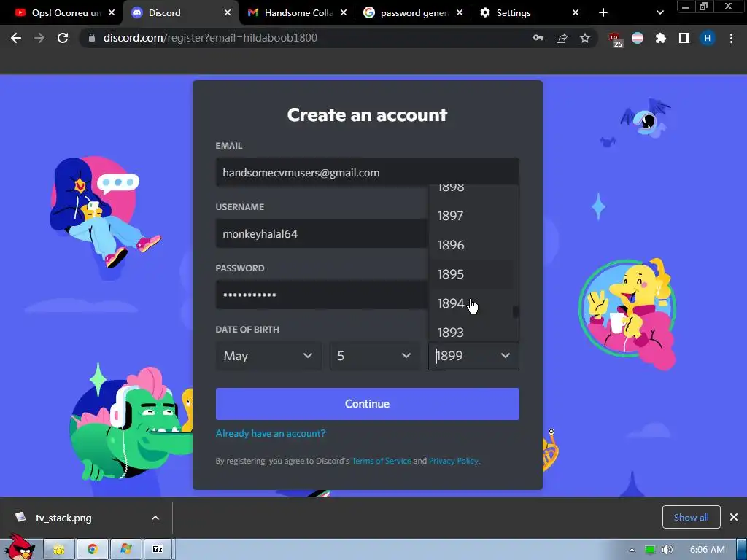Open the Terms of Service link
747x560 pixels.
(x=382, y=461)
